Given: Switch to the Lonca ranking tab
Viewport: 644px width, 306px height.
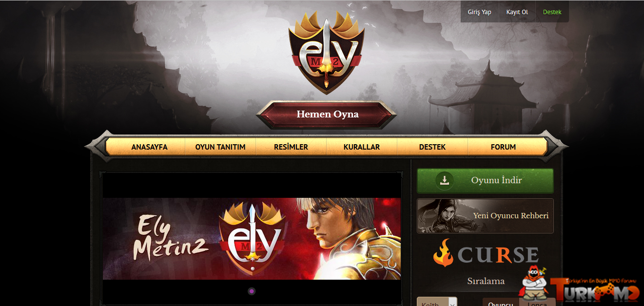Looking at the screenshot, I should 537,302.
